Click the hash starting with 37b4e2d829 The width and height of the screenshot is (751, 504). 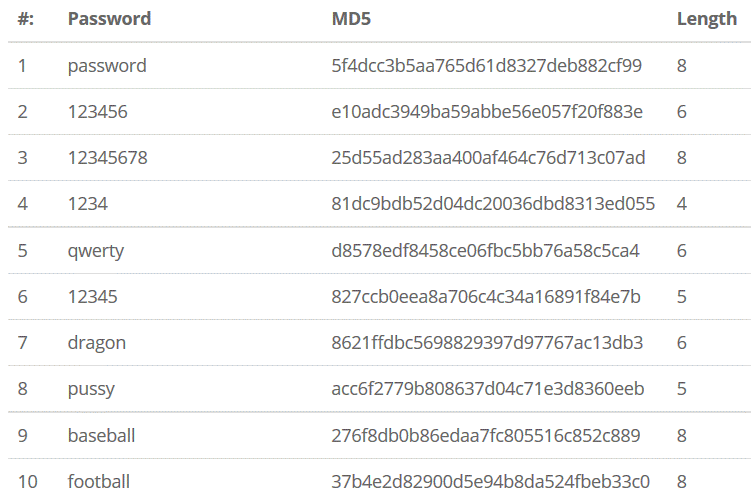pos(490,481)
